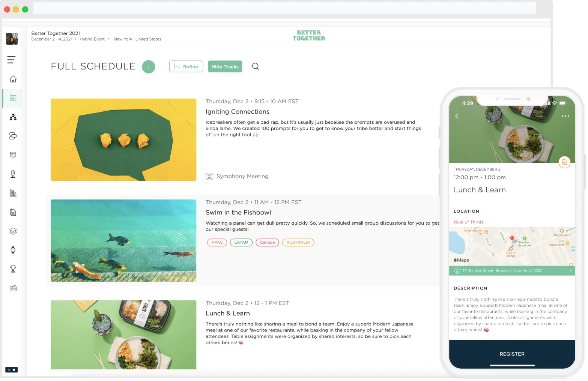Click the Thursday Dec 2 9:15 - 10 AM EST time

(252, 102)
